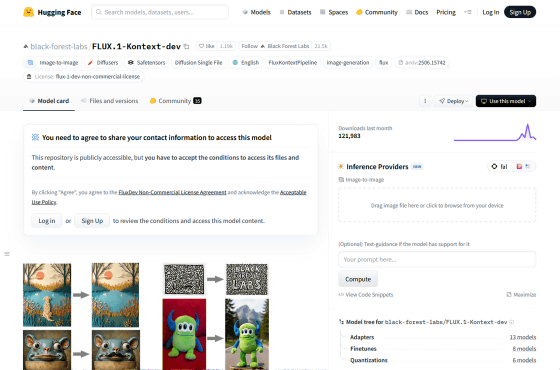560x370 pixels.
Task: Open the fox landscape example image
Action: 47,295
